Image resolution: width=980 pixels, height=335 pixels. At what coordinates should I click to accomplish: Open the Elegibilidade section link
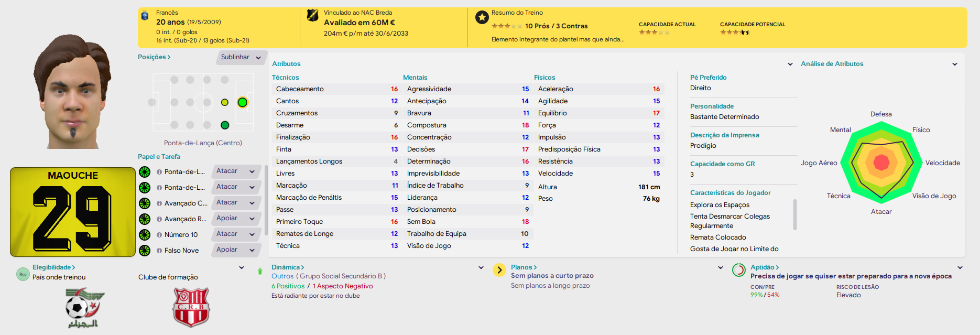click(53, 267)
